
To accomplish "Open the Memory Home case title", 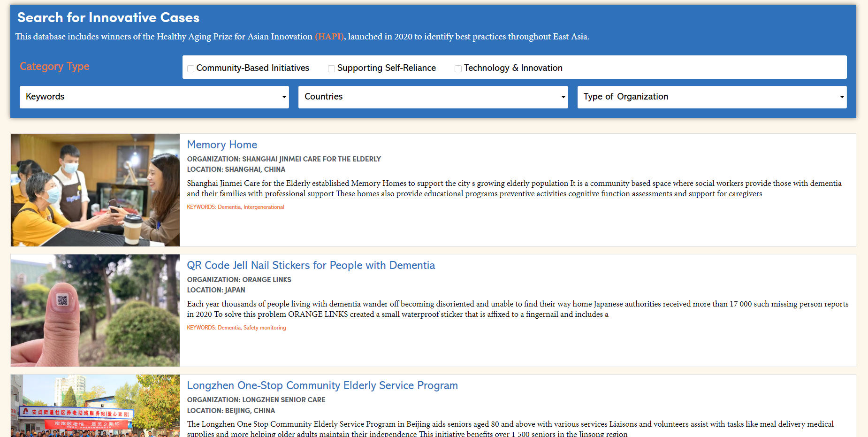I will point(222,145).
